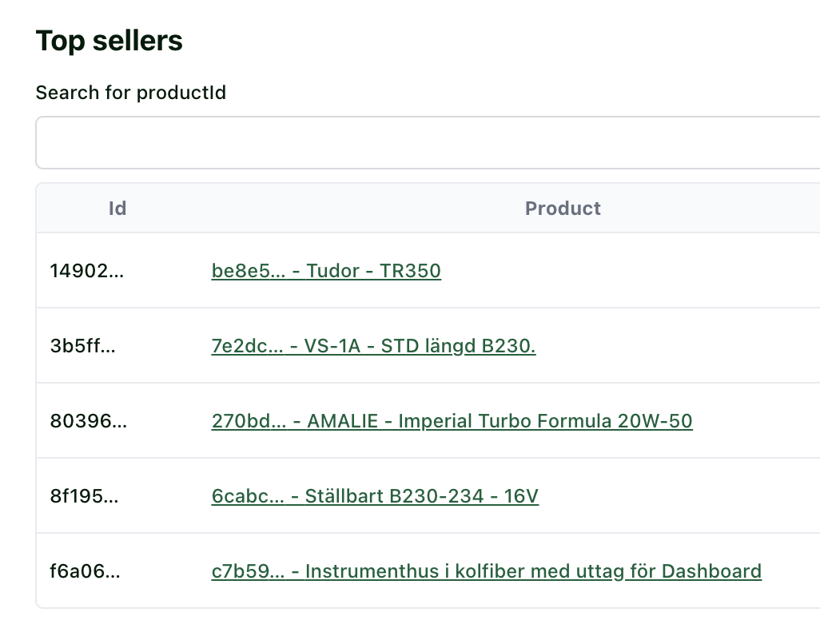Select the table row for Instrumenthus i kolfiber

pos(791,571)
